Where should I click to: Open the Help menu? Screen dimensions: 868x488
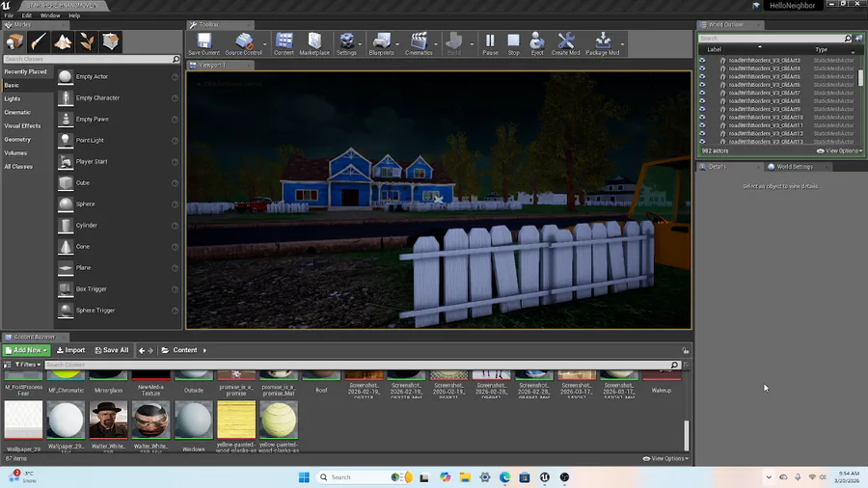coord(74,15)
